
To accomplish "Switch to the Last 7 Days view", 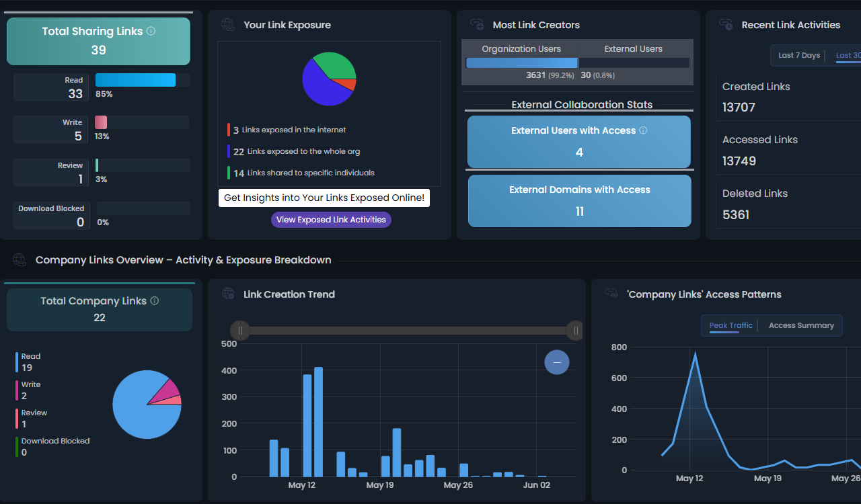I will [x=799, y=55].
